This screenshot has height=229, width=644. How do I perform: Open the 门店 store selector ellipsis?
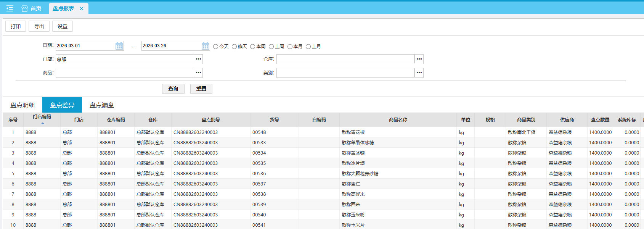tap(198, 59)
